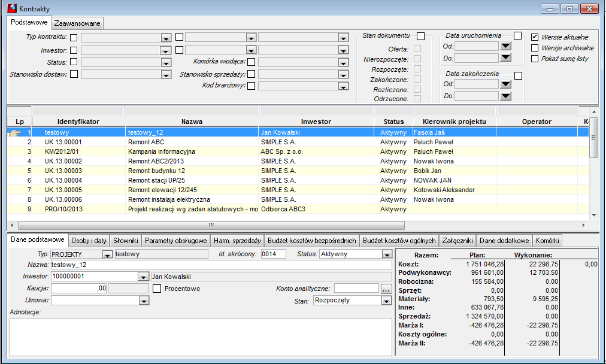Image resolution: width=606 pixels, height=364 pixels.
Task: Click the Id. skrócony field 0014
Action: (273, 254)
